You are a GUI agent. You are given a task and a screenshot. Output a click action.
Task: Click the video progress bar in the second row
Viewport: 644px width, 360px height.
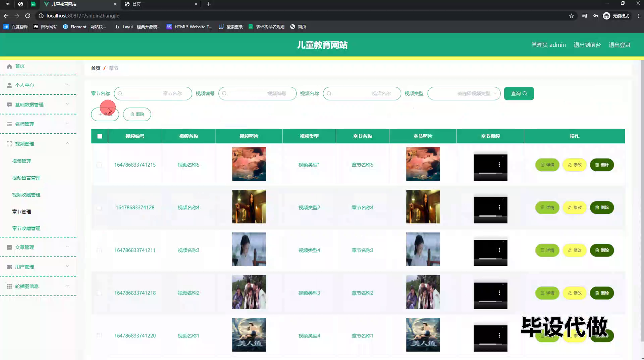pos(490,216)
